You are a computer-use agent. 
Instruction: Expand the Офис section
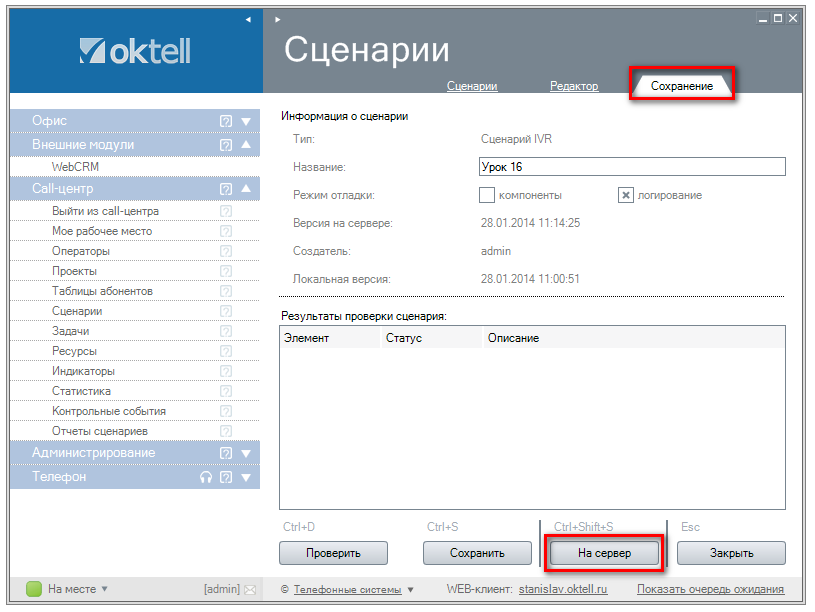coord(245,121)
